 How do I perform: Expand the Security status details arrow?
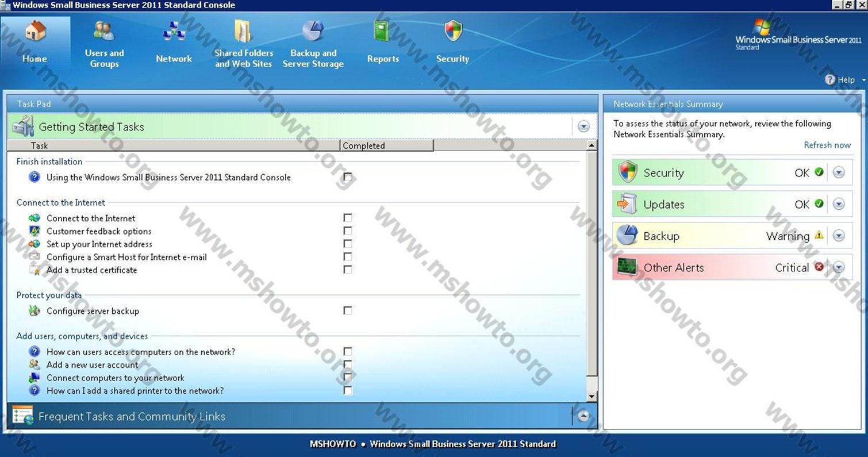tap(839, 172)
